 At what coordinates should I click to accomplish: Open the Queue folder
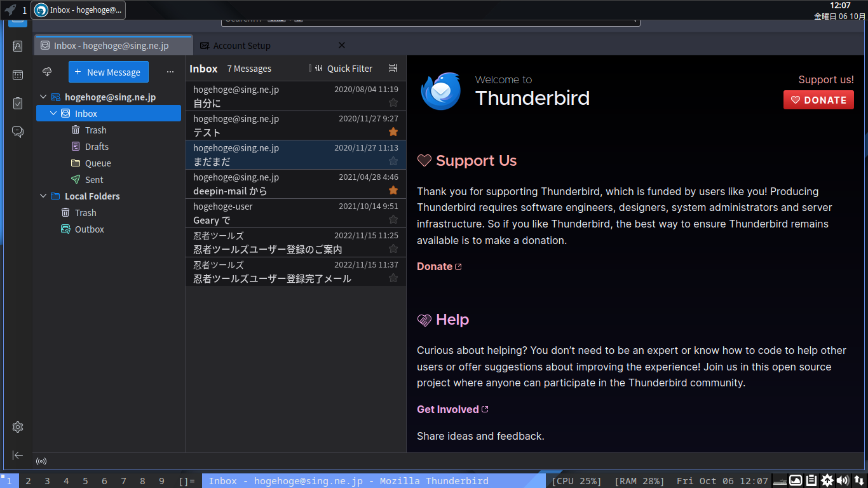[109, 163]
